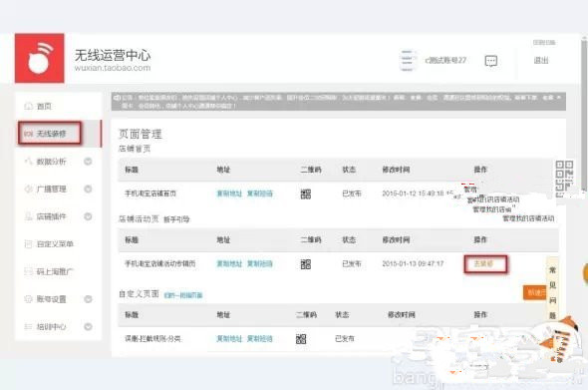Open 数据分析 in the sidebar
Image resolution: width=588 pixels, height=390 pixels.
tap(51, 162)
